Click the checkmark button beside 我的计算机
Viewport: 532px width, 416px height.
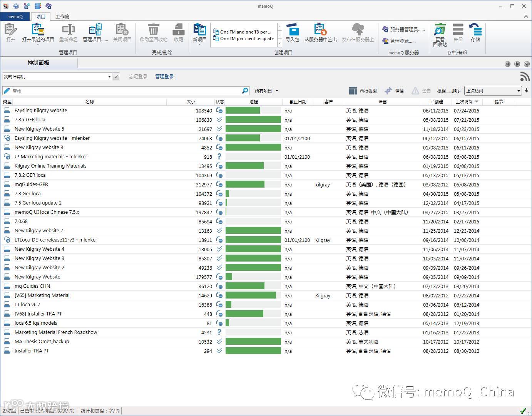point(116,77)
